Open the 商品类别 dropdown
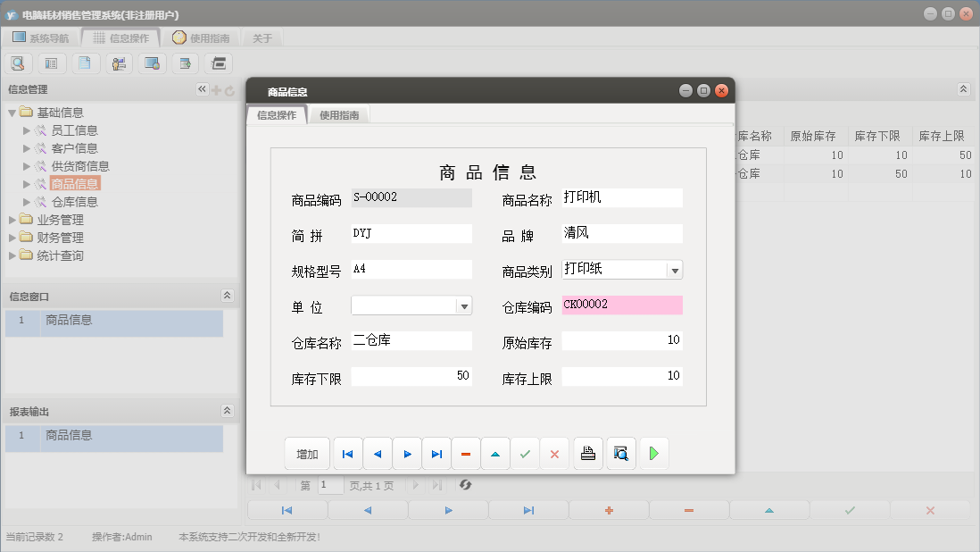 tap(676, 269)
